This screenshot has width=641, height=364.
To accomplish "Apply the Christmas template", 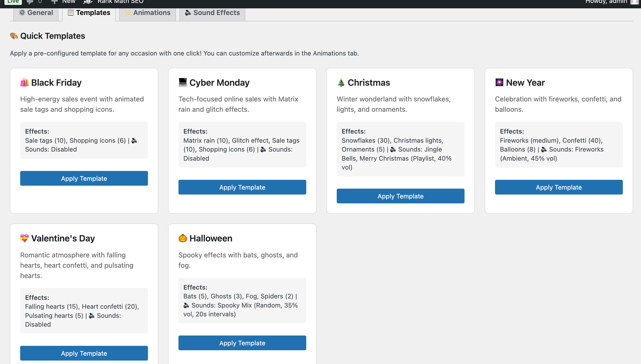I will point(400,196).
